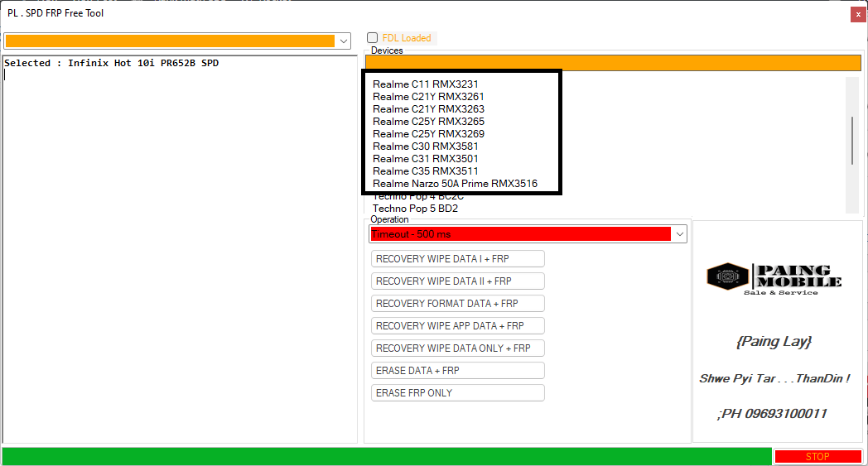The height and width of the screenshot is (466, 868).
Task: Select Realme C25Y RMX3265 device
Action: 428,121
